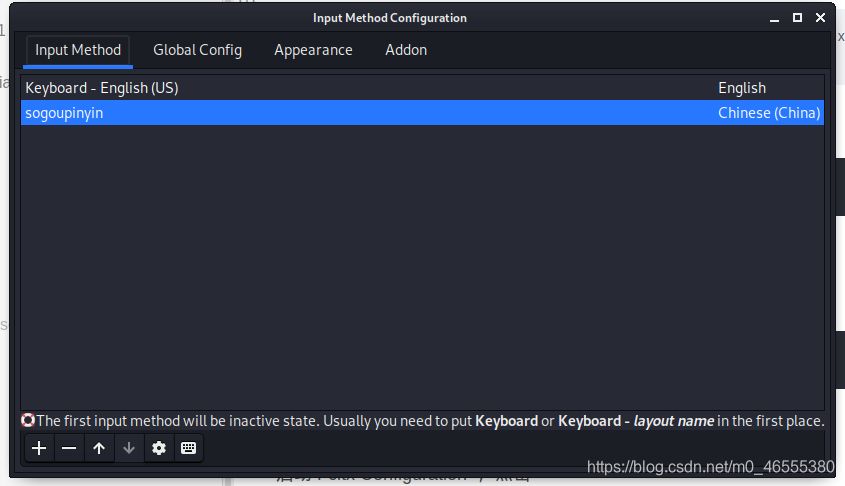Switch to the Input Method tab
The image size is (845, 486).
click(x=78, y=50)
